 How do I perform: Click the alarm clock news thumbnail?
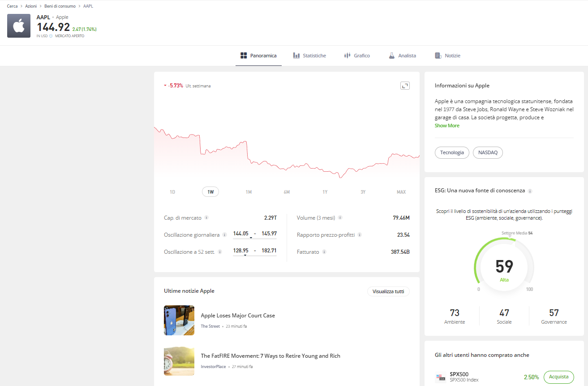click(x=179, y=360)
